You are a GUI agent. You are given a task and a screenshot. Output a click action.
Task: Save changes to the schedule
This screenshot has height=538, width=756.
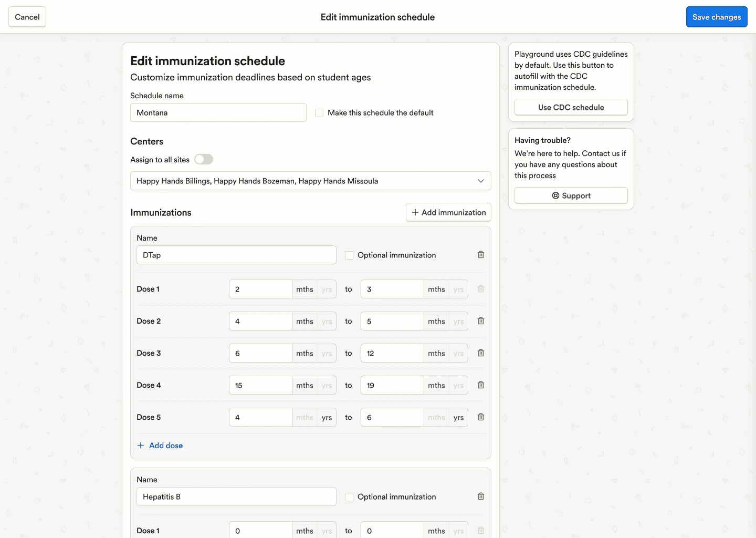(717, 16)
